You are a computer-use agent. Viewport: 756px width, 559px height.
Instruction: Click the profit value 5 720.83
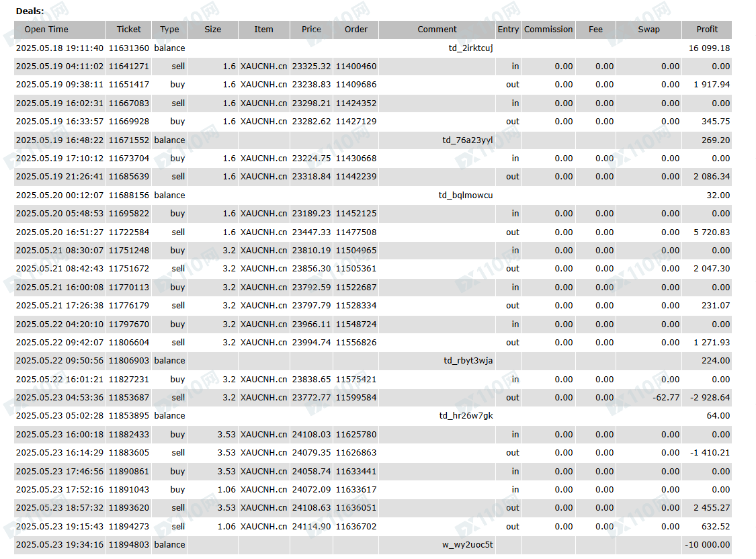coord(712,232)
